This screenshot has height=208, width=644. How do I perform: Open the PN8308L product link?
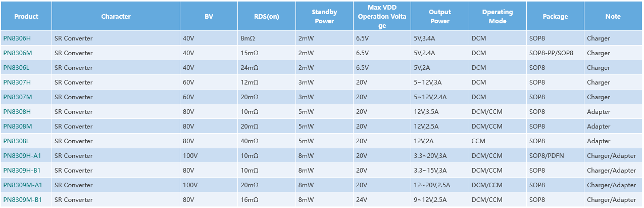click(17, 141)
